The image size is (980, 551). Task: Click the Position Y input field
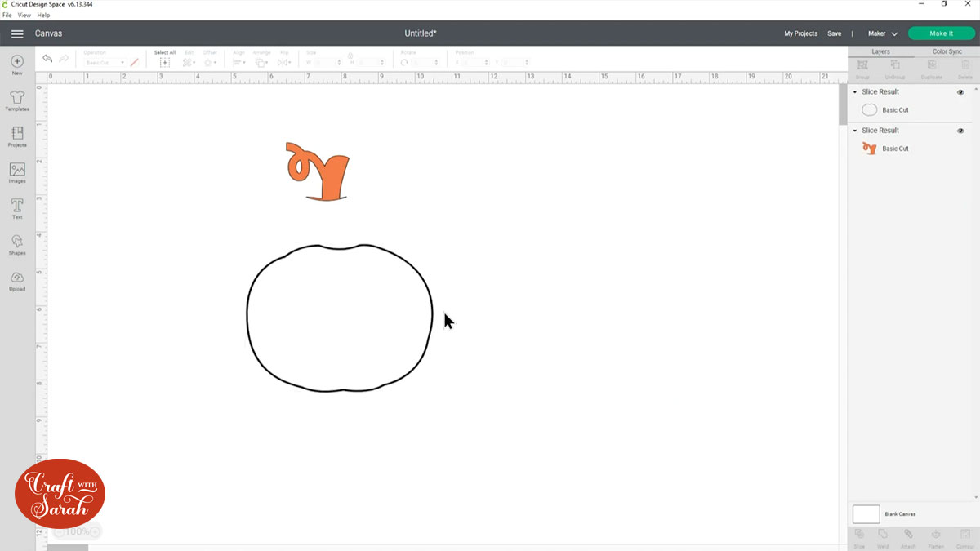pos(514,63)
